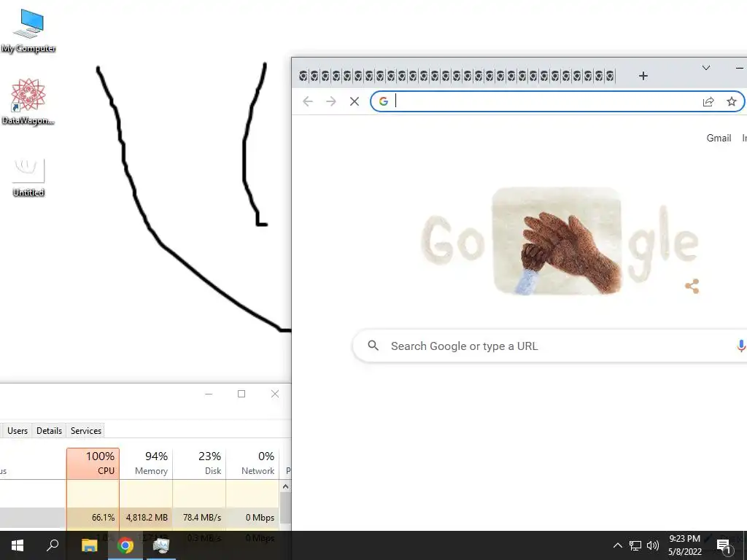Open the Windows Start menu
Image resolution: width=747 pixels, height=560 pixels.
(x=18, y=545)
